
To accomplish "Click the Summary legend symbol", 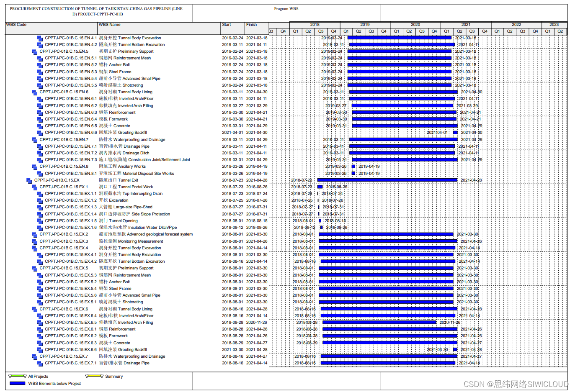I will pos(93,376).
